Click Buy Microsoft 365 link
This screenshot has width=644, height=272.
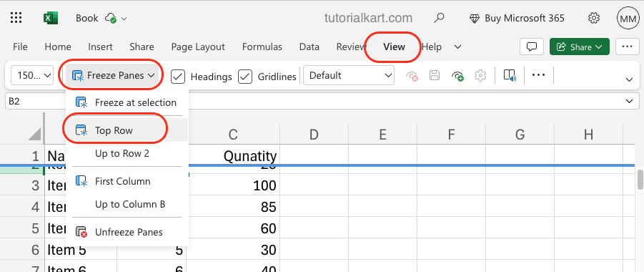click(x=517, y=18)
